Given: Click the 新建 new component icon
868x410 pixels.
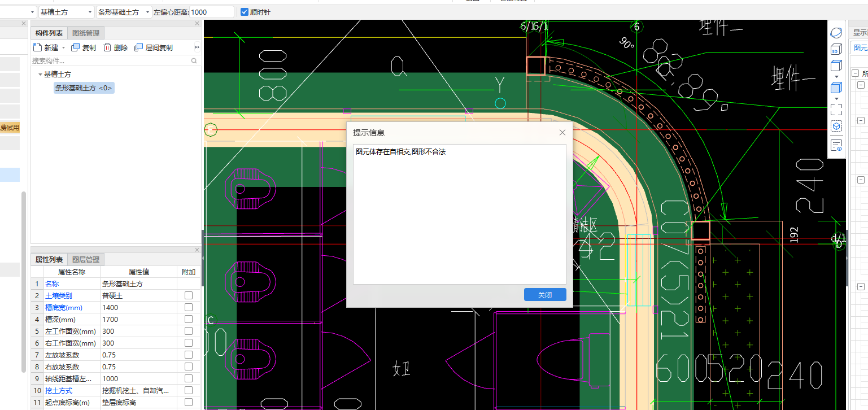Looking at the screenshot, I should [38, 47].
